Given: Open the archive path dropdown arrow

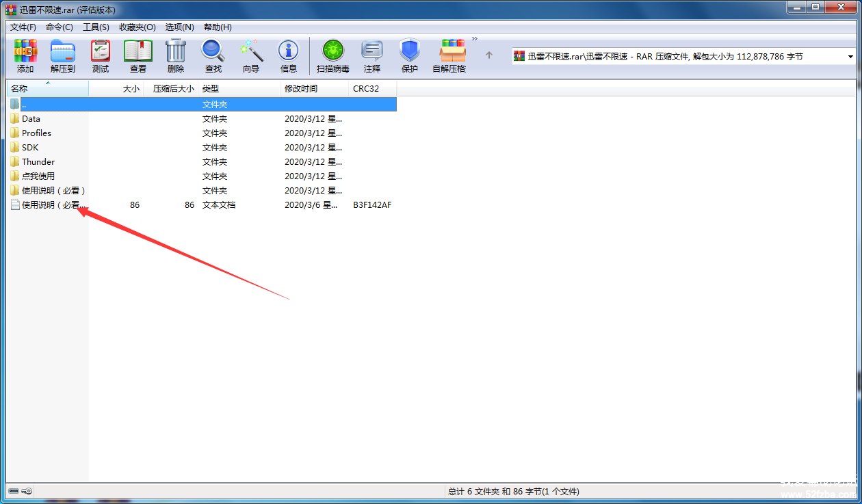Looking at the screenshot, I should point(850,57).
